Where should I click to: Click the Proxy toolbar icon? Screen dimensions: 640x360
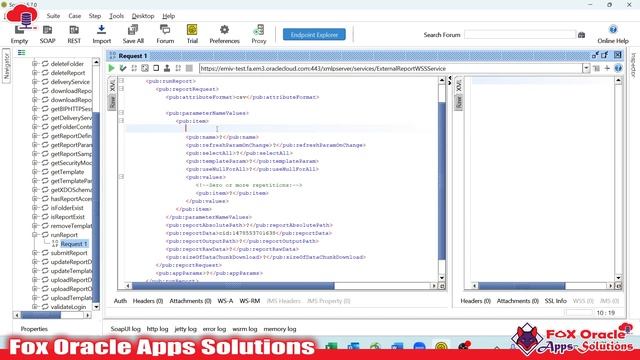258,30
